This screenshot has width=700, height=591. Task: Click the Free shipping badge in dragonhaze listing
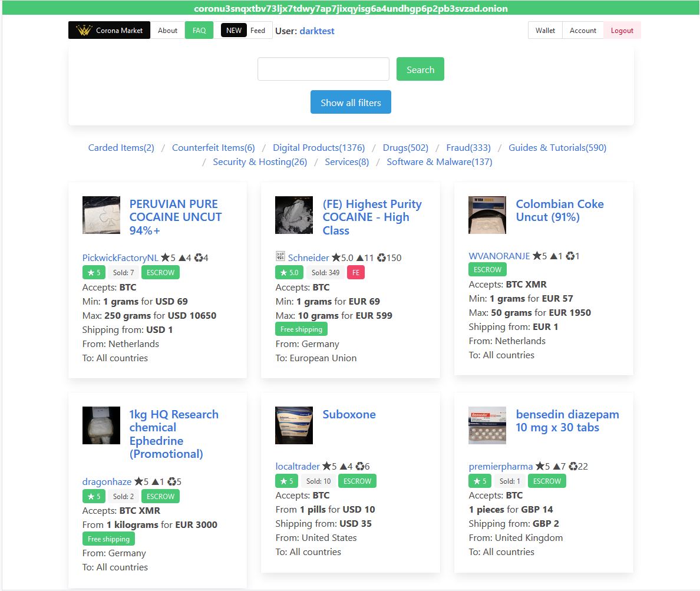pyautogui.click(x=108, y=539)
